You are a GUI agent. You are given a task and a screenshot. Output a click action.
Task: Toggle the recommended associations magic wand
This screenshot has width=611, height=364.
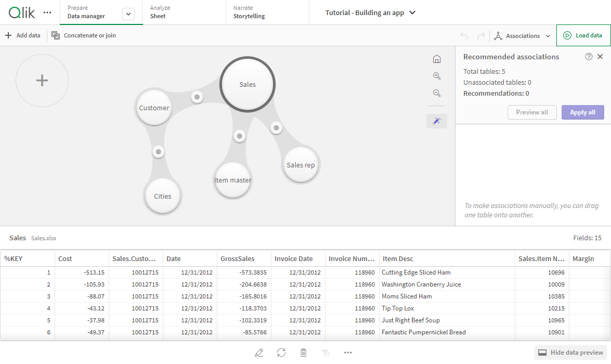pos(437,121)
